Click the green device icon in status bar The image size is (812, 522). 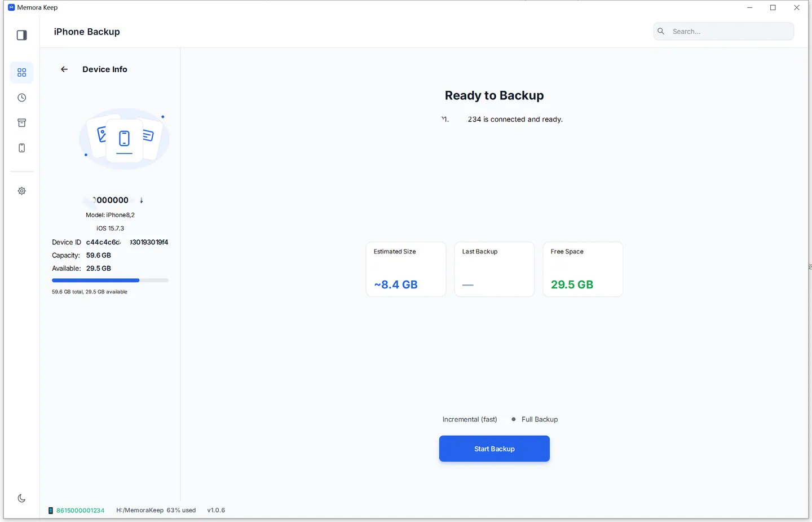click(51, 510)
